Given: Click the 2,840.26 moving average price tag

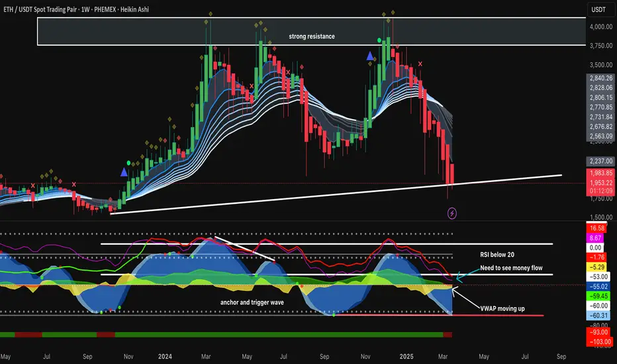Looking at the screenshot, I should point(600,78).
